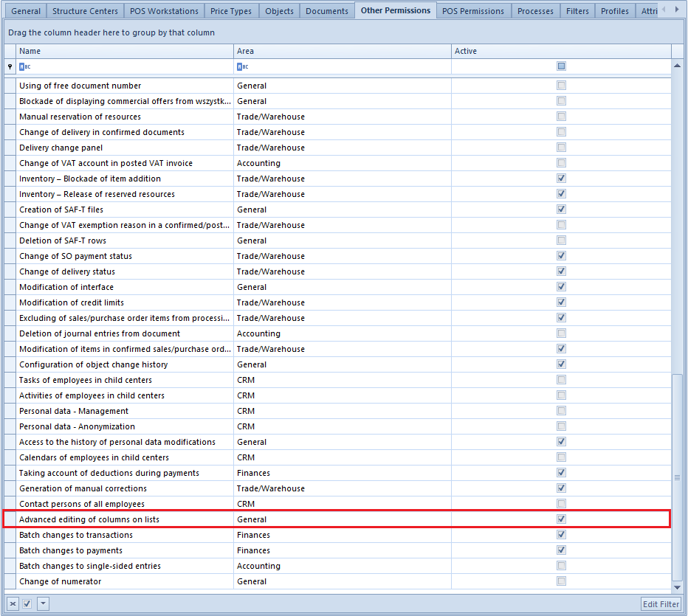Disable Generation of manual corrections checkbox
Image resolution: width=688 pixels, height=616 pixels.
(561, 488)
